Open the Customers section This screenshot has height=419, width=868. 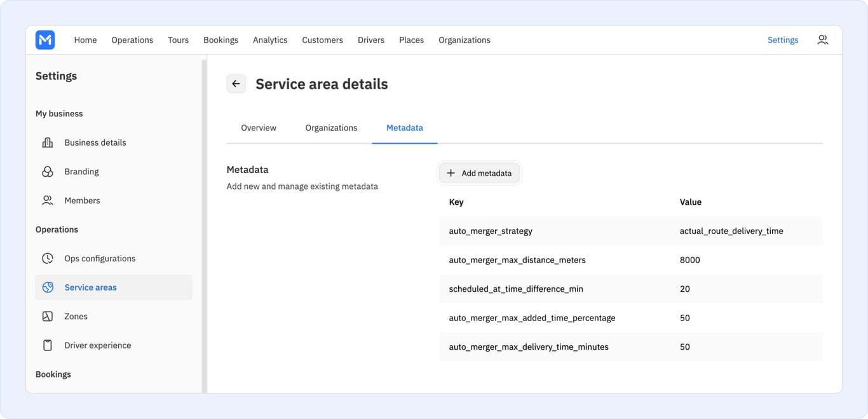(x=322, y=40)
